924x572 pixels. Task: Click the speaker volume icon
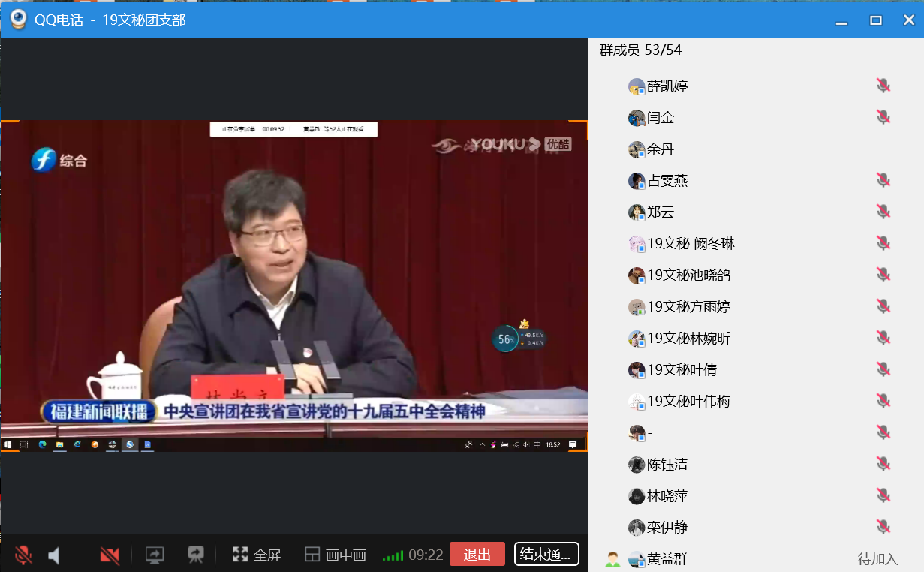pyautogui.click(x=54, y=555)
